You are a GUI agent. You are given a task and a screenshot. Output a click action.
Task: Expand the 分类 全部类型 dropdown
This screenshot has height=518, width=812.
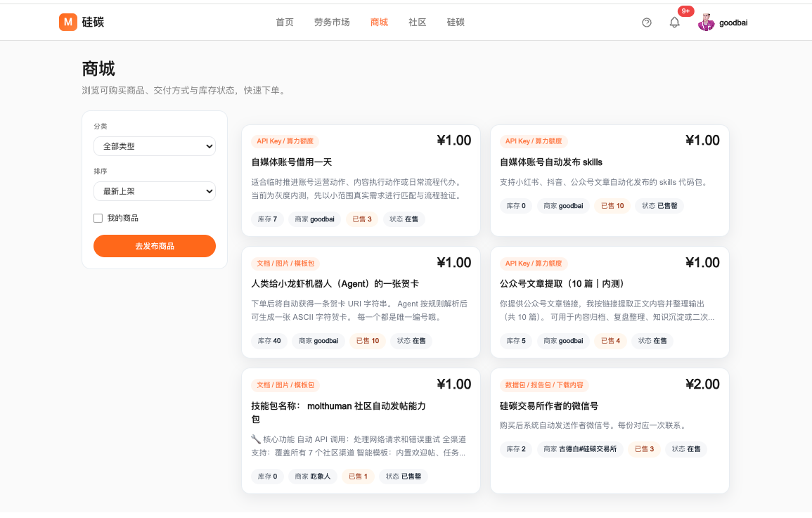pyautogui.click(x=155, y=146)
